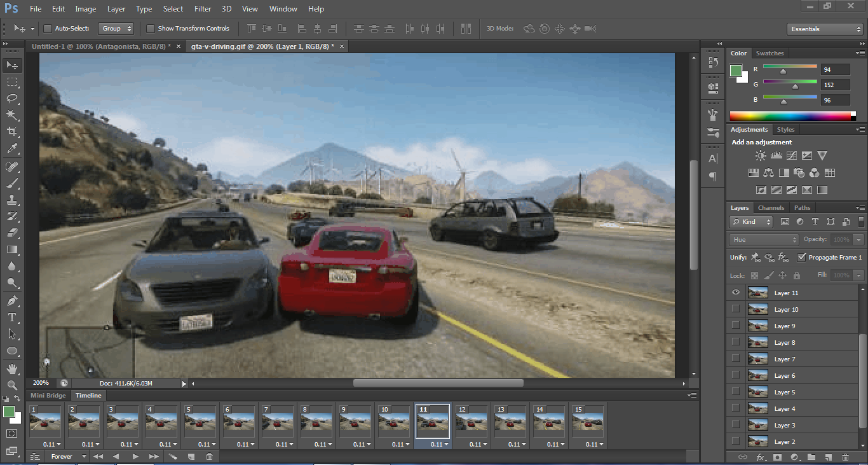Click the R value input field

pyautogui.click(x=836, y=69)
